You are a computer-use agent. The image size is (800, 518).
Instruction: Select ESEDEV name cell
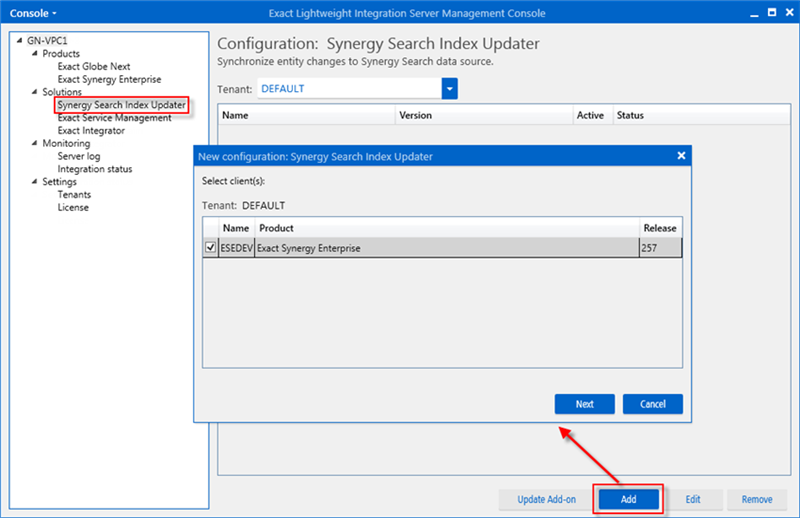(237, 248)
